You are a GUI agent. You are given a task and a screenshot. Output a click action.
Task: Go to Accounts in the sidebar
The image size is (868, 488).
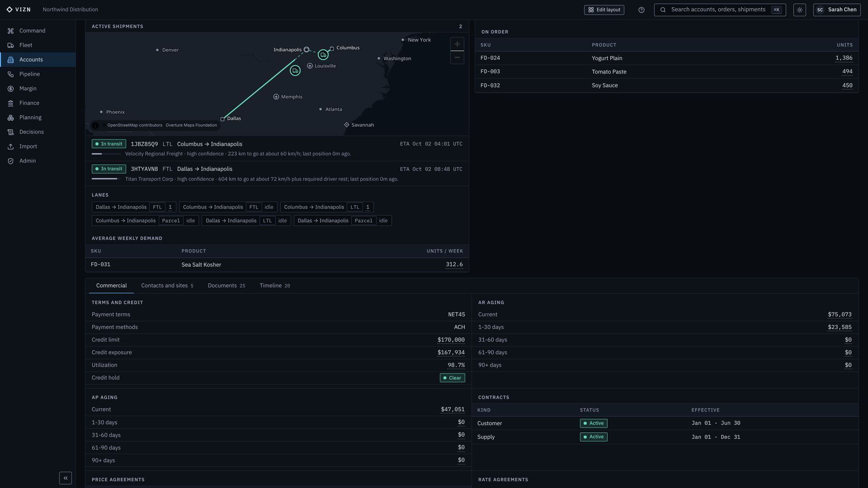click(x=38, y=60)
